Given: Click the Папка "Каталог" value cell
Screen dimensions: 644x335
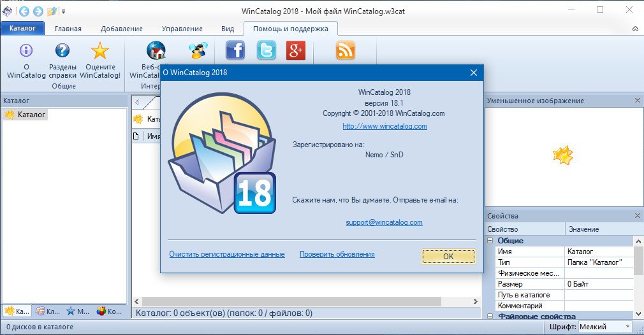Looking at the screenshot, I should (599, 262).
